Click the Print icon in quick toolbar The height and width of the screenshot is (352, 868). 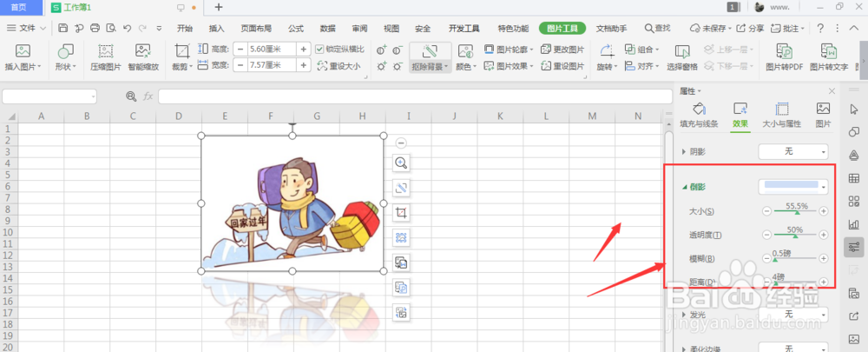coord(95,29)
